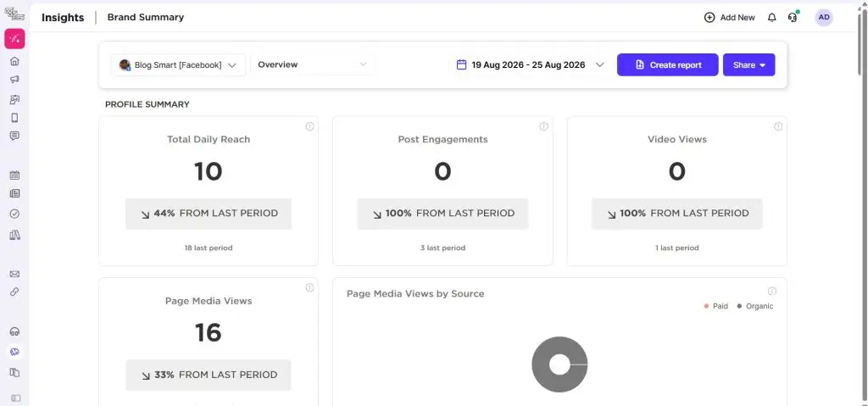Select the highlighted insights sidebar icon

point(15,352)
